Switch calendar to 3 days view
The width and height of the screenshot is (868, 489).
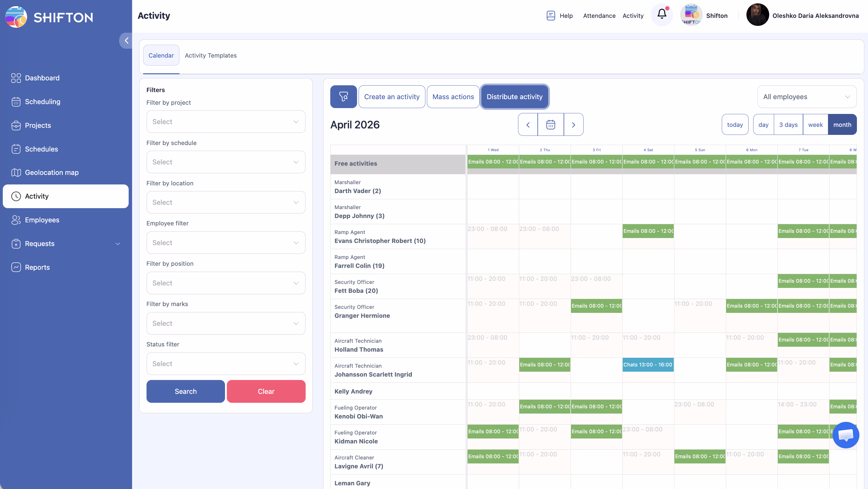(788, 125)
